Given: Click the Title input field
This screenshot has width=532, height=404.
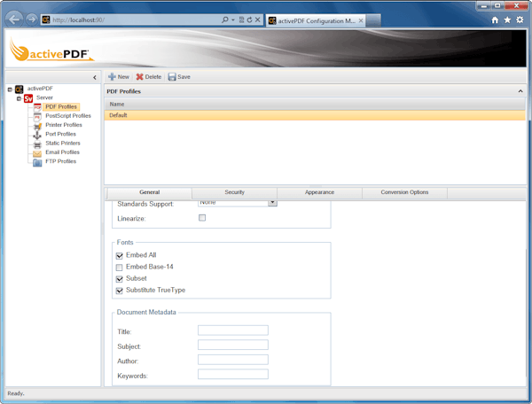Looking at the screenshot, I should 233,330.
